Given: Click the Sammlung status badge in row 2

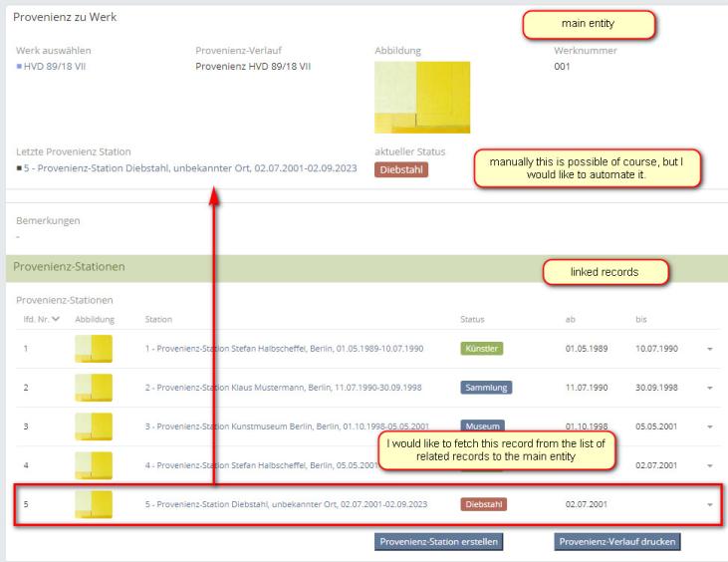Looking at the screenshot, I should [x=486, y=388].
